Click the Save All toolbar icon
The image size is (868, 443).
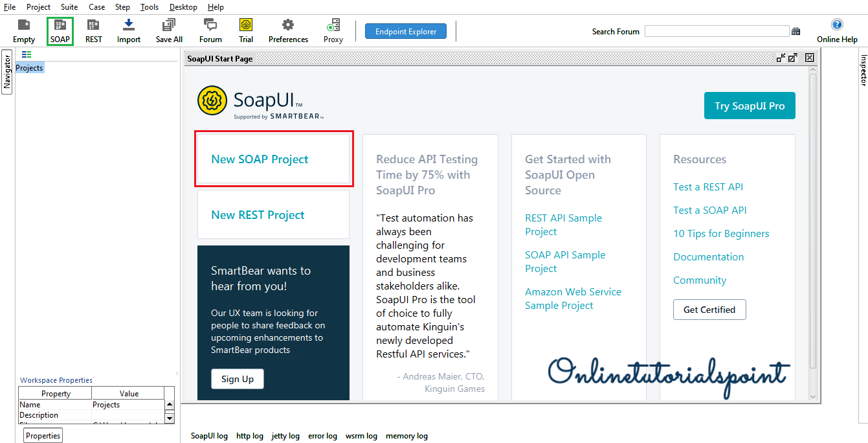point(169,26)
